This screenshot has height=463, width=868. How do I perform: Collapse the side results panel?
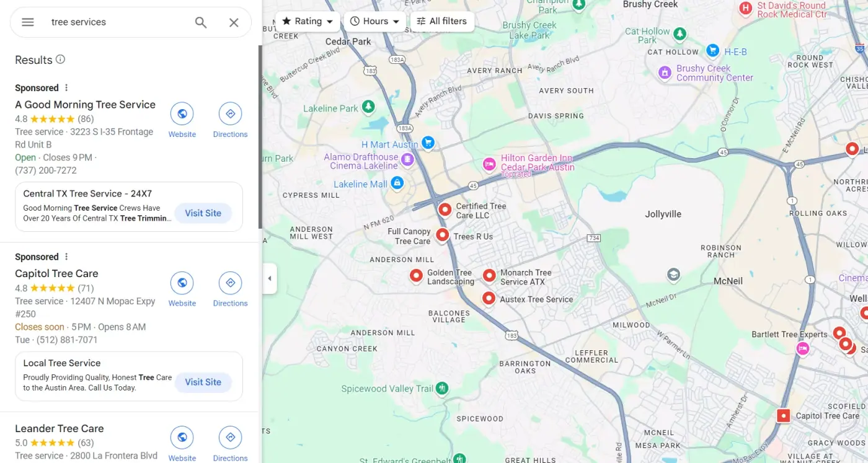[270, 278]
